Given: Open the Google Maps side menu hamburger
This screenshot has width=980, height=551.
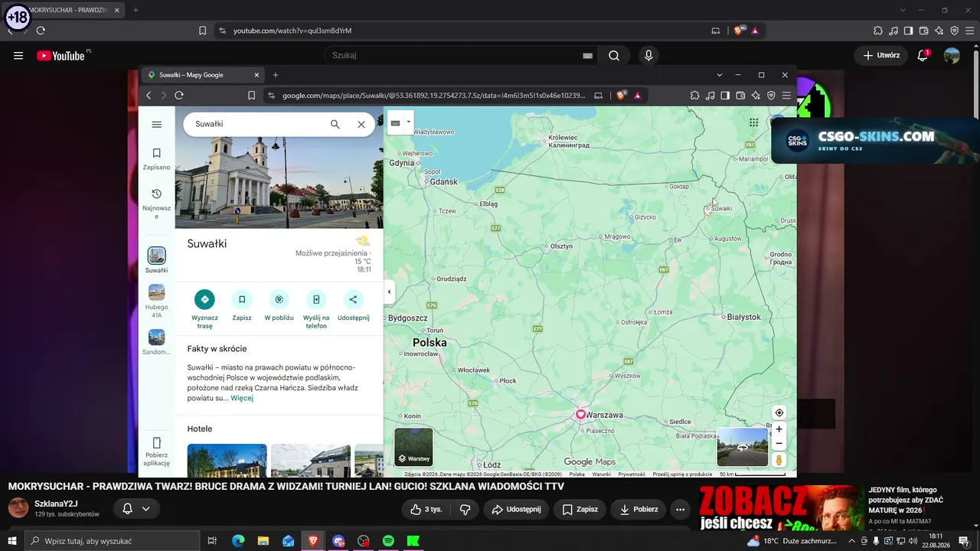Looking at the screenshot, I should pyautogui.click(x=157, y=125).
